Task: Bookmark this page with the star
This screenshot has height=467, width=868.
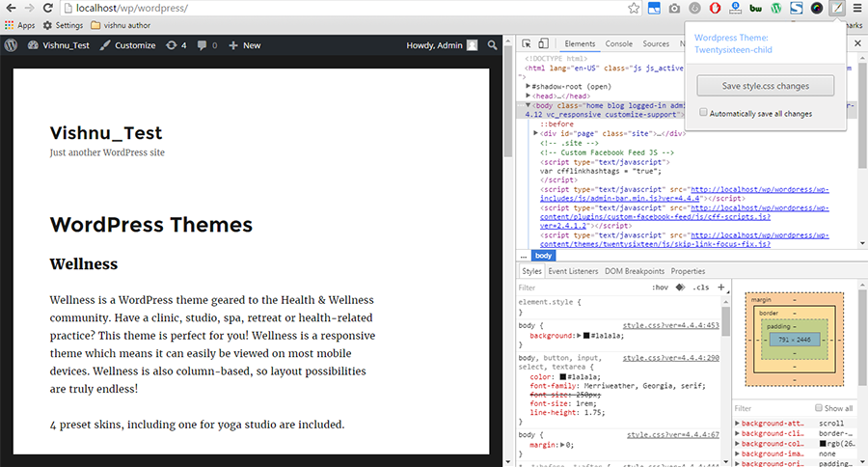Action: point(634,9)
